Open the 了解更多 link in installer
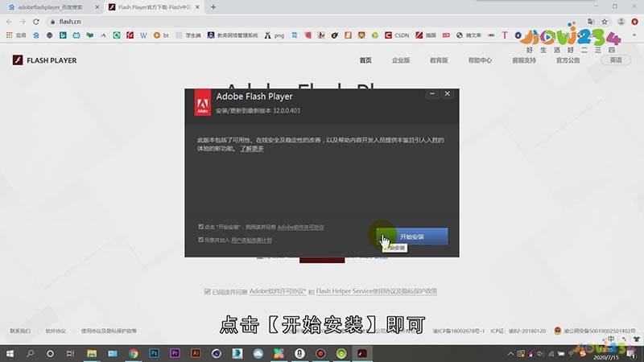 pyautogui.click(x=252, y=149)
